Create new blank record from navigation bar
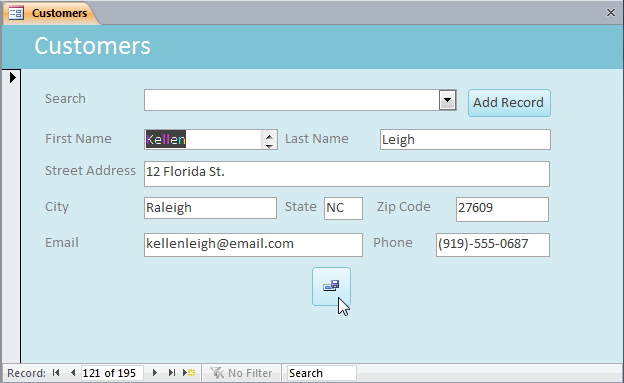 189,373
